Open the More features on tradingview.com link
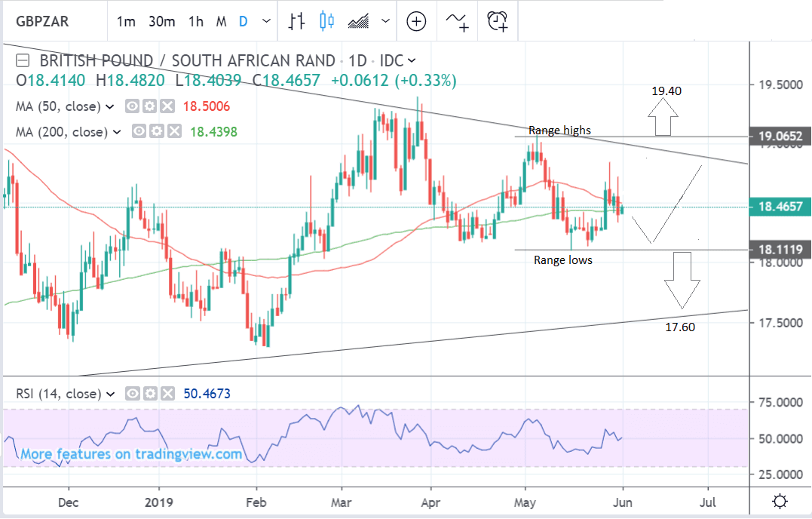Viewport: 812px width, 519px height. [131, 454]
